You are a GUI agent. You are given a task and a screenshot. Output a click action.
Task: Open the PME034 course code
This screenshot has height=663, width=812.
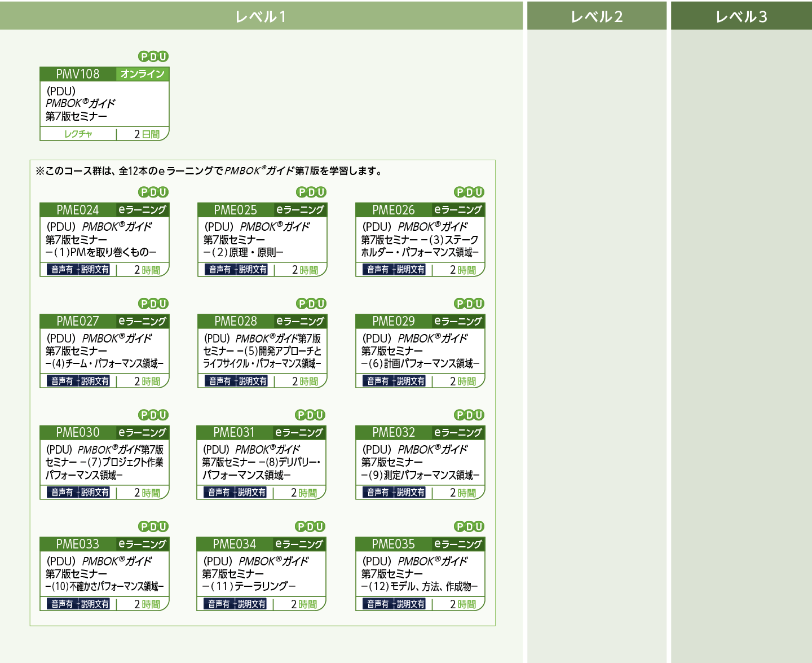(235, 544)
